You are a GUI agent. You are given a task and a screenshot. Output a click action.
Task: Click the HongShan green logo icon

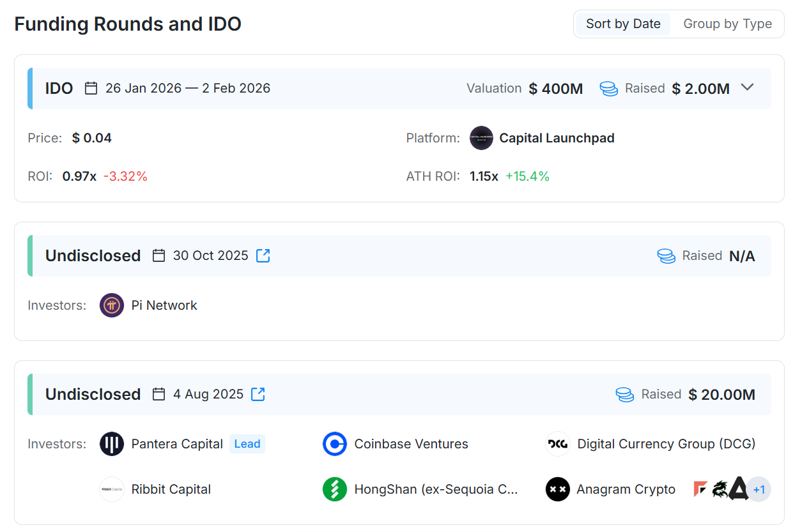[335, 489]
